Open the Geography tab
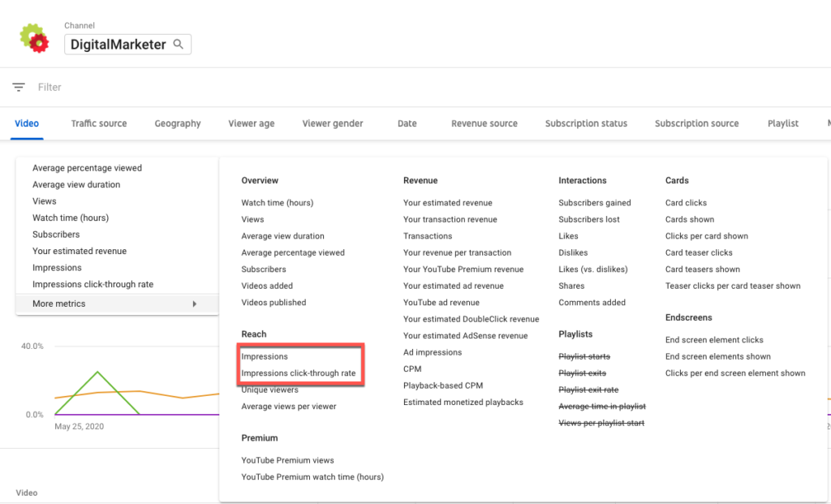This screenshot has height=504, width=831. coord(178,123)
